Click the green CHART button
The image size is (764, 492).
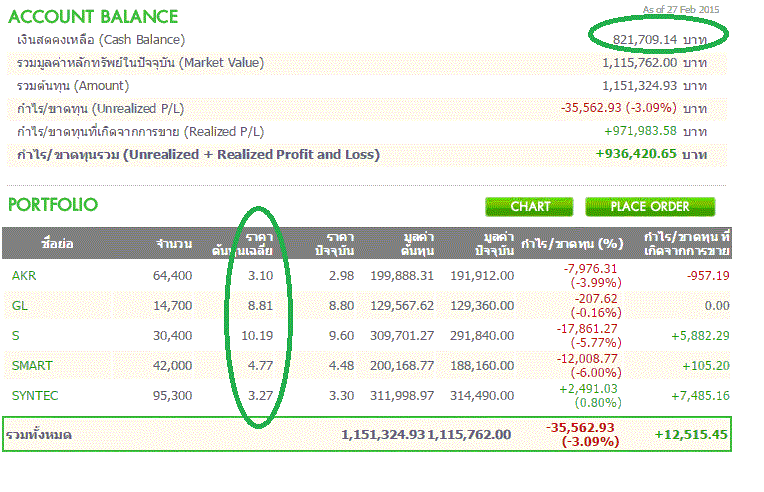[530, 207]
